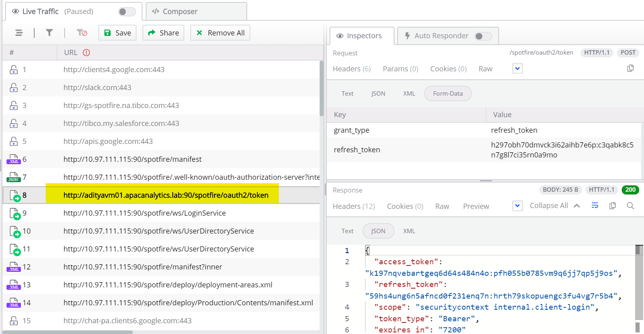Click session list vertical scrollbar
644x334 pixels.
[322, 88]
